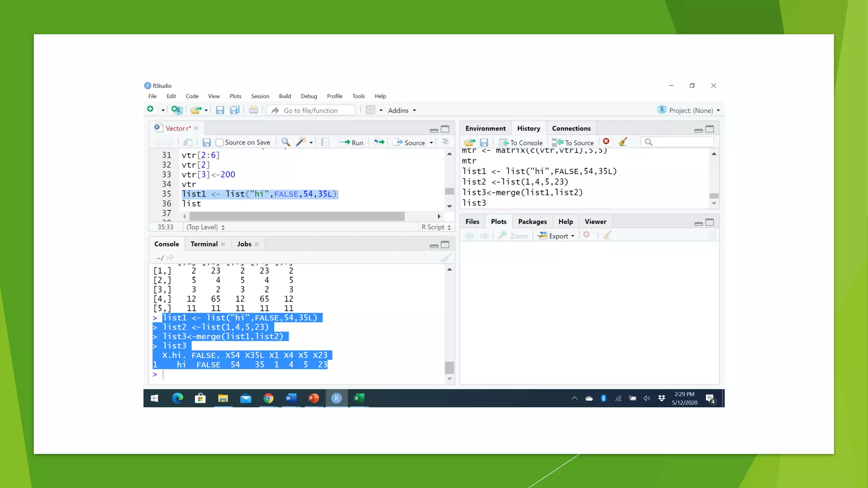This screenshot has width=868, height=488.
Task: Click the Plots previous arrow icon
Action: [x=469, y=236]
